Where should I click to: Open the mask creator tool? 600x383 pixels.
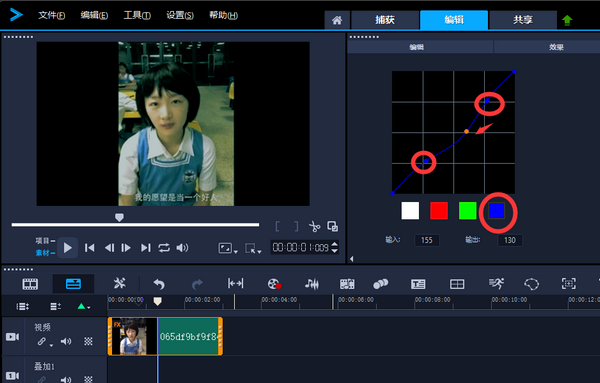[x=532, y=284]
